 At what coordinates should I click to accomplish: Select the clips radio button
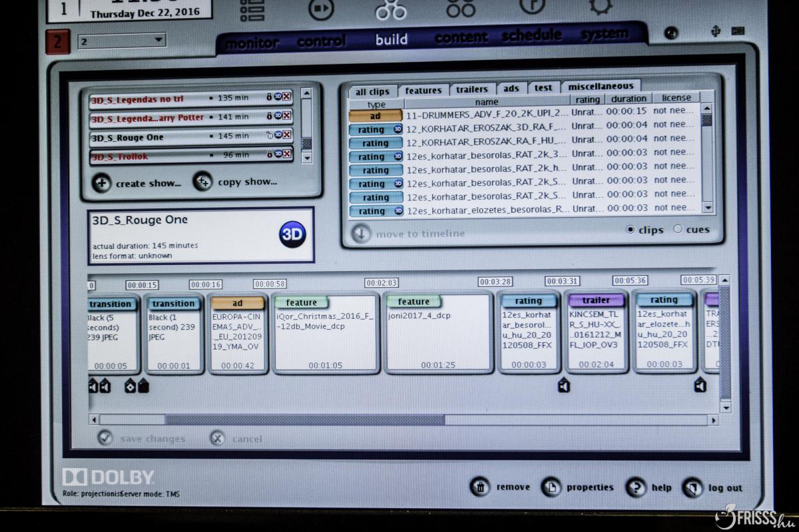tap(630, 229)
